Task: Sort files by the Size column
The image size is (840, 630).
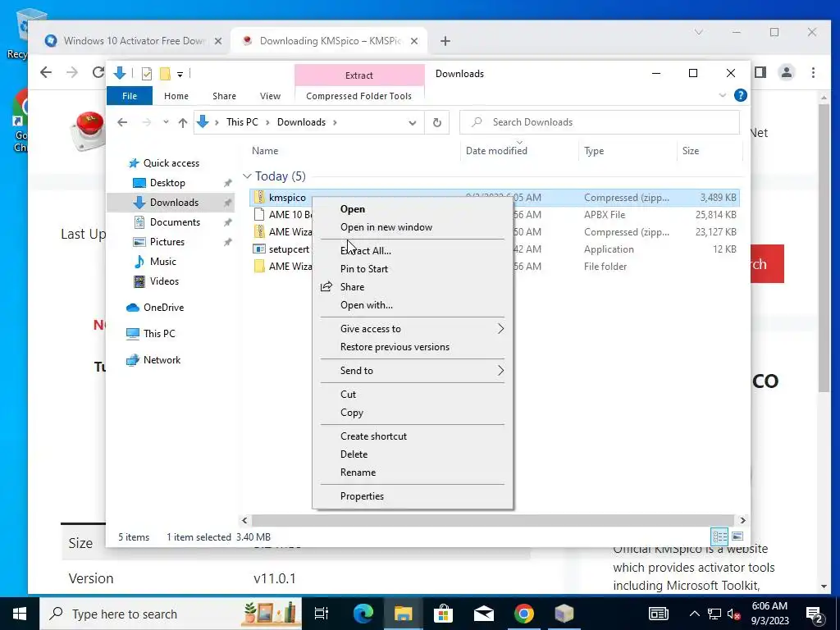Action: 691,151
